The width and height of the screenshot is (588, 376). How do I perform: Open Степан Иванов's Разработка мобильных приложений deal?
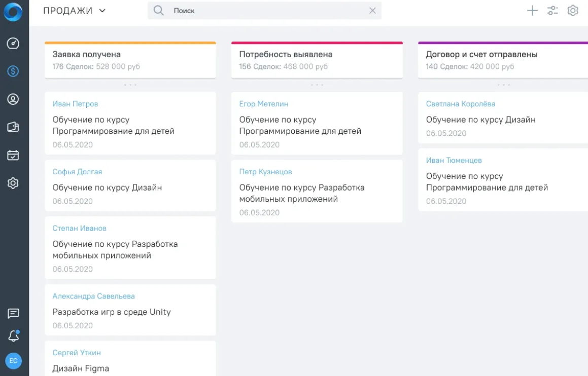coord(115,250)
